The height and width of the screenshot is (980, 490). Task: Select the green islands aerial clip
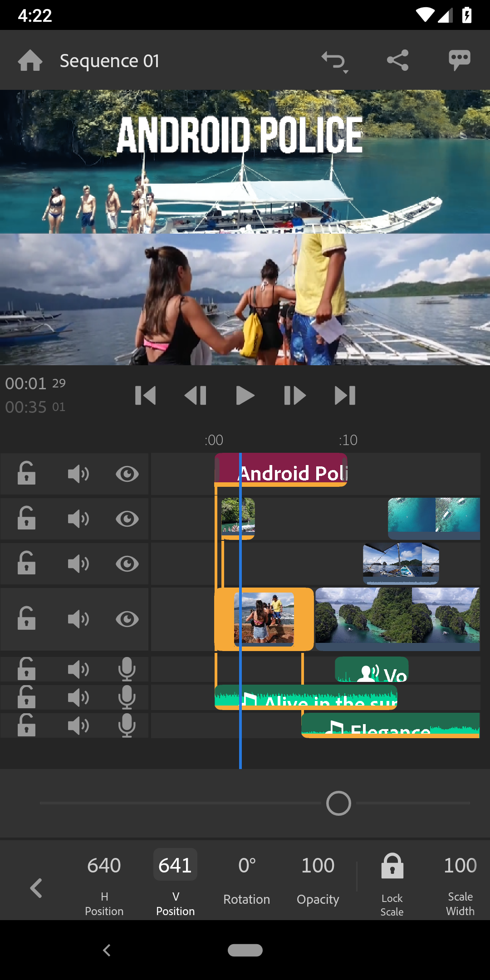(397, 619)
